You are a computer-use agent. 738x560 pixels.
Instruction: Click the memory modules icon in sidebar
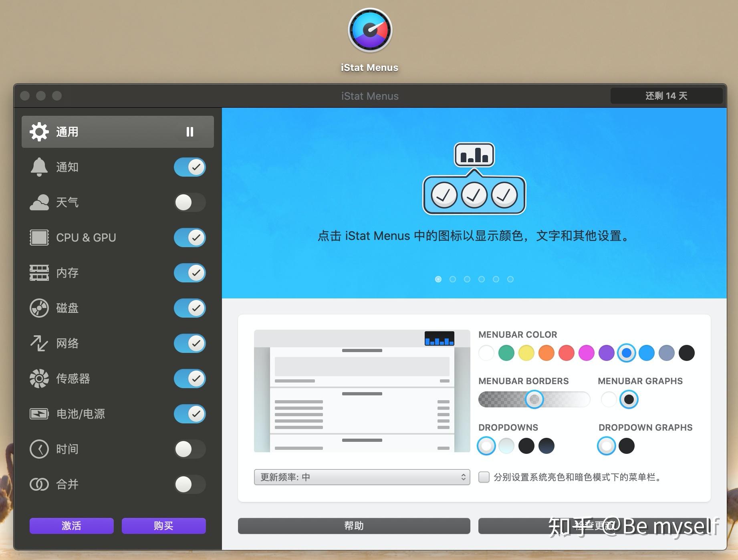click(39, 273)
